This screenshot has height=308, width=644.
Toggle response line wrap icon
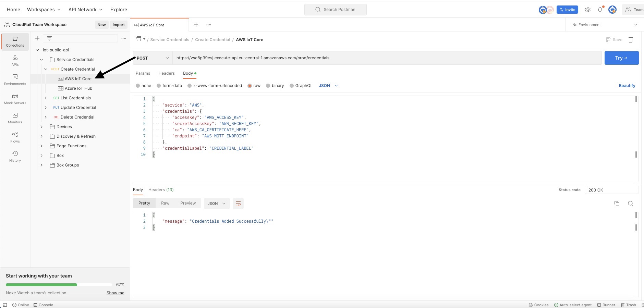tap(238, 204)
